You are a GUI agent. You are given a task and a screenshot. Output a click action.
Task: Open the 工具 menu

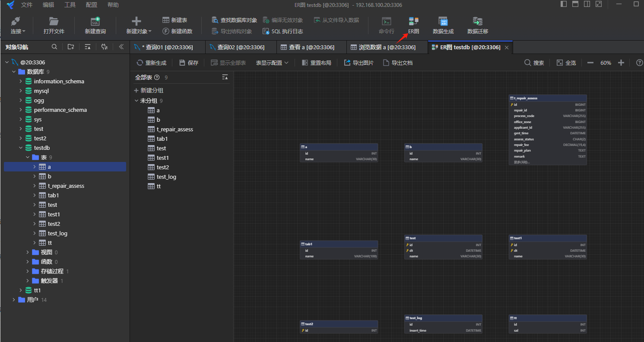tap(70, 5)
